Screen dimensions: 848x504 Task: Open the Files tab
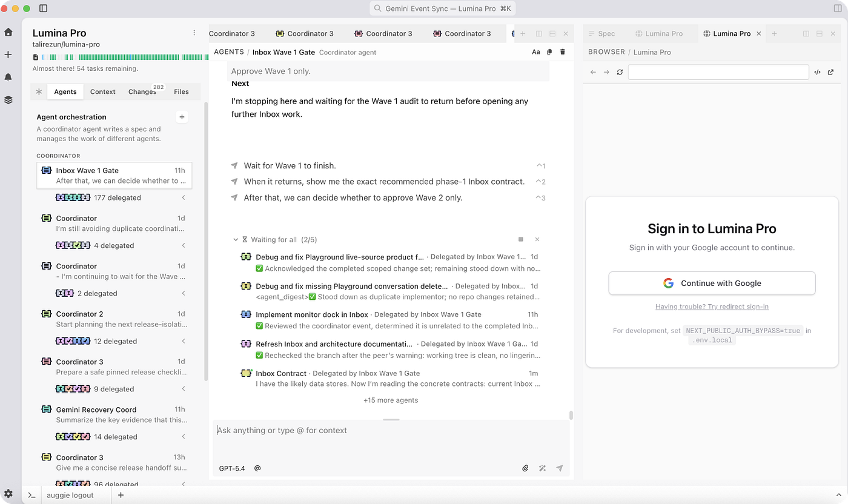181,91
